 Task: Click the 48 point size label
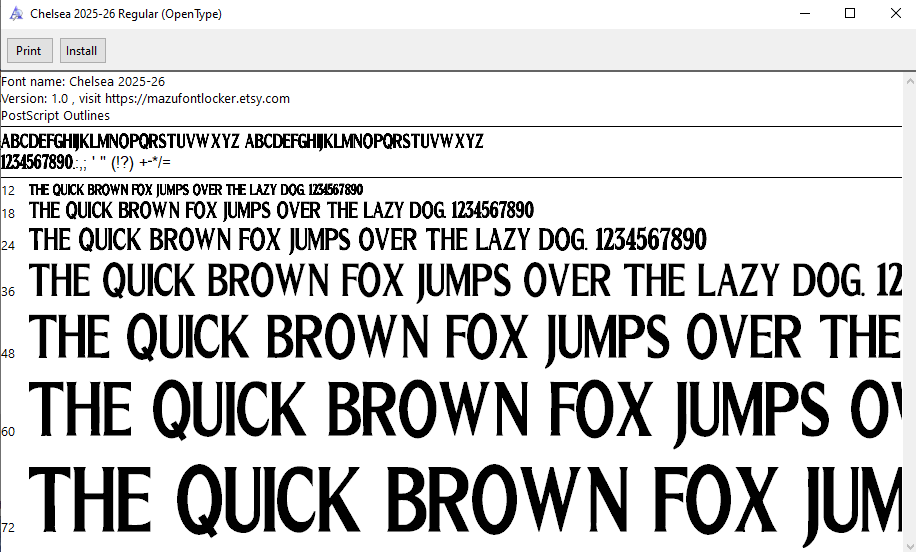pyautogui.click(x=8, y=354)
